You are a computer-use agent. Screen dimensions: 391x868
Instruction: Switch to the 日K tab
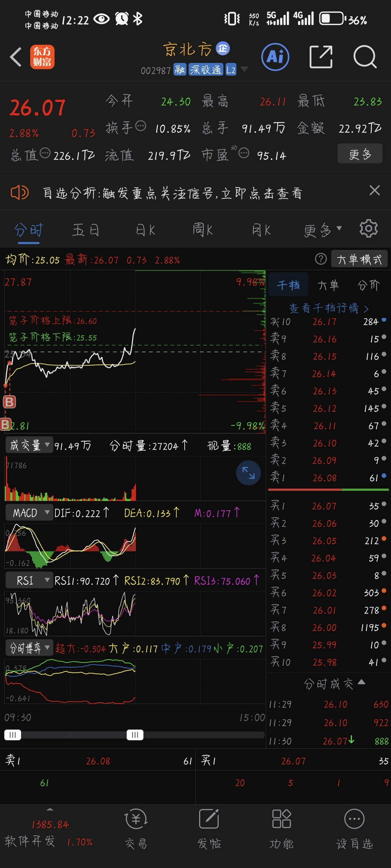(x=145, y=230)
